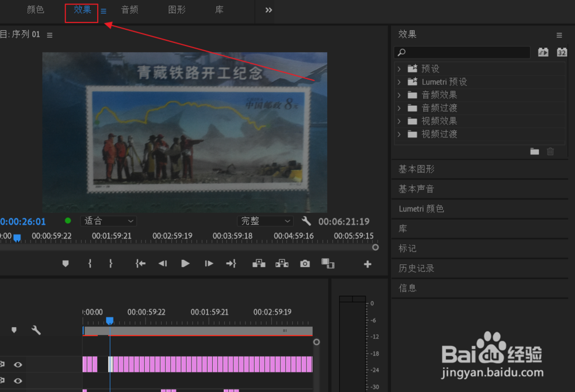Add a marker in the timeline panel
The height and width of the screenshot is (392, 575).
pos(14,330)
